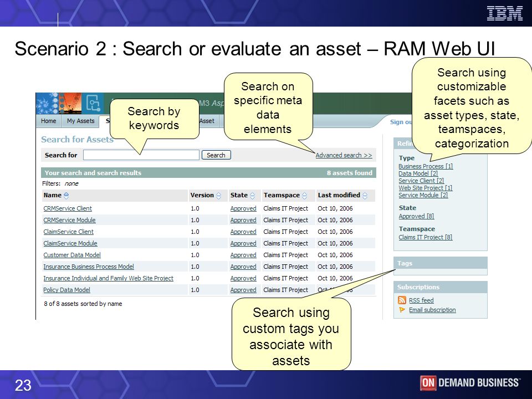Click Approved state for CRMService Module

coord(243,220)
